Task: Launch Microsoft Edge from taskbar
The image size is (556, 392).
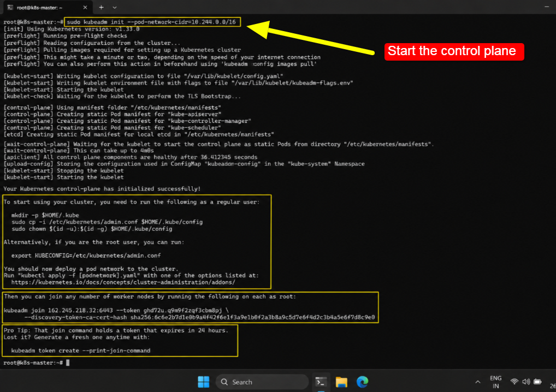Action: [x=363, y=382]
